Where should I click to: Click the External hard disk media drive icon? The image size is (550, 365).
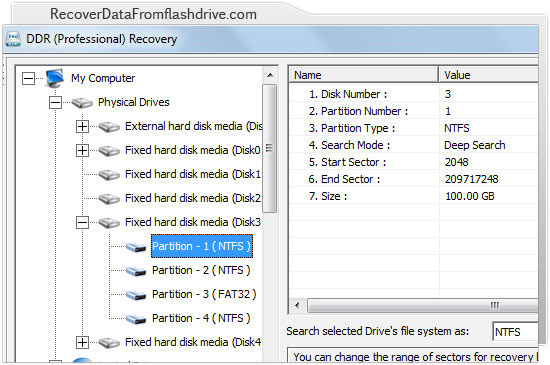tap(109, 127)
